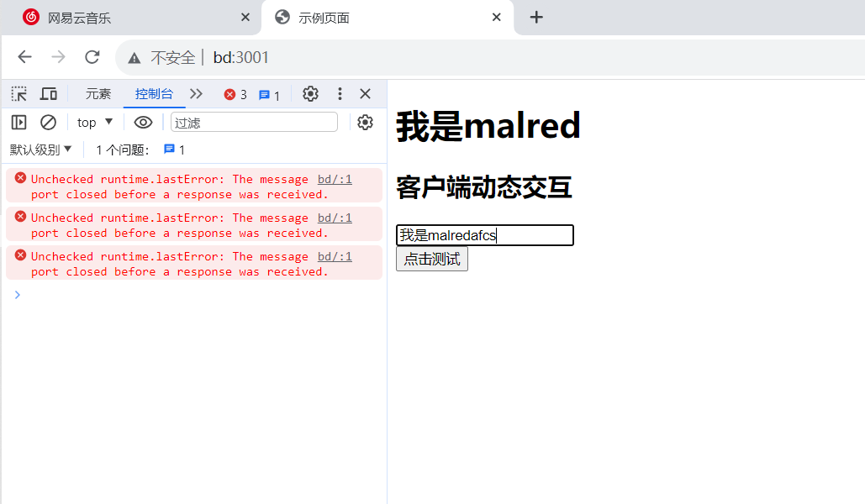Reload the current page
The height and width of the screenshot is (504, 865).
click(92, 57)
